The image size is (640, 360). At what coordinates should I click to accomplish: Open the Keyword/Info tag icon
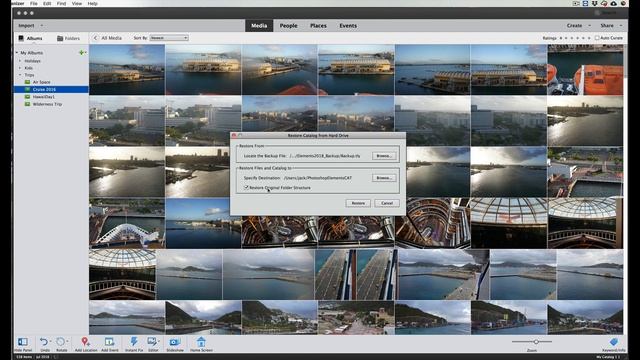[x=613, y=342]
